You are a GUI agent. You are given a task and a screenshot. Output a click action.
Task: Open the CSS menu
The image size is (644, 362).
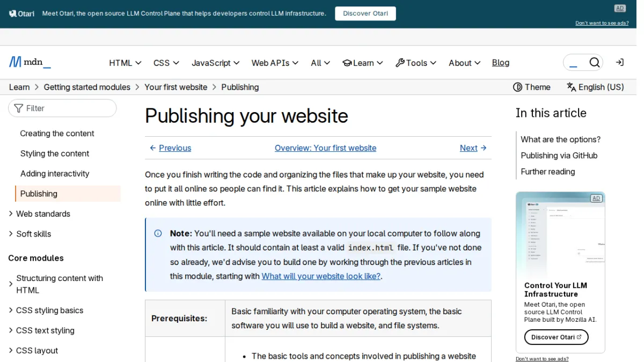pos(166,63)
